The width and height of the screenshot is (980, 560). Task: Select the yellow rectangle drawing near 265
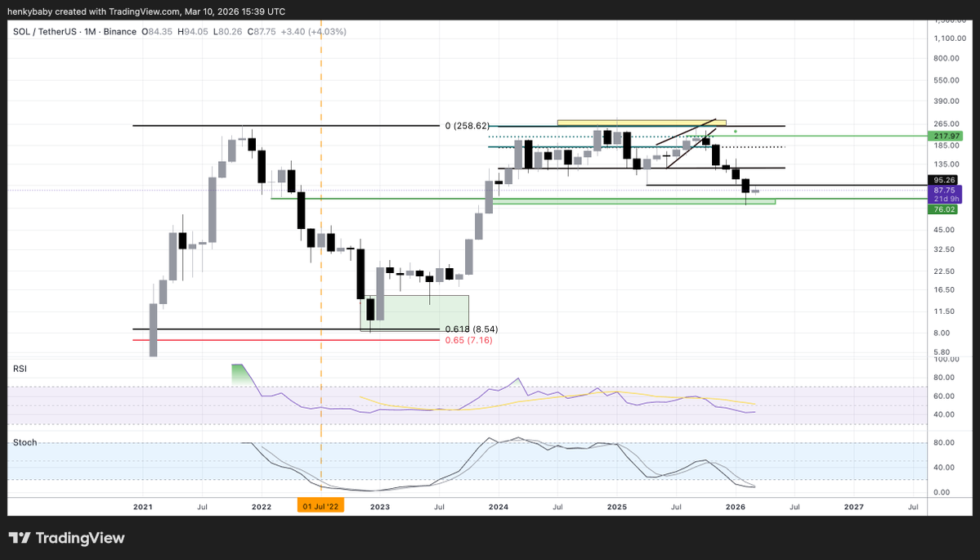coord(642,123)
